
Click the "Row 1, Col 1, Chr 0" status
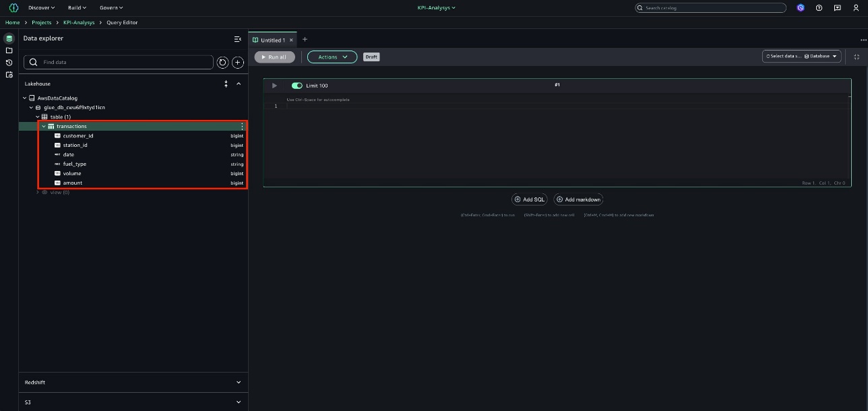pyautogui.click(x=824, y=183)
